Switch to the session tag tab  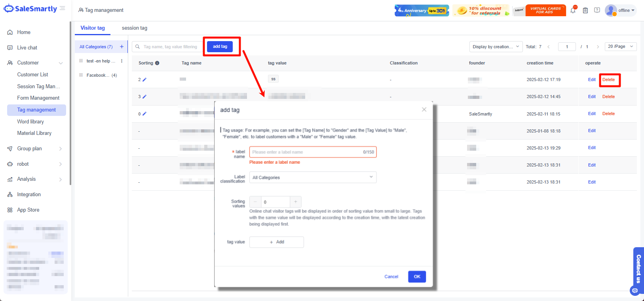[x=135, y=28]
